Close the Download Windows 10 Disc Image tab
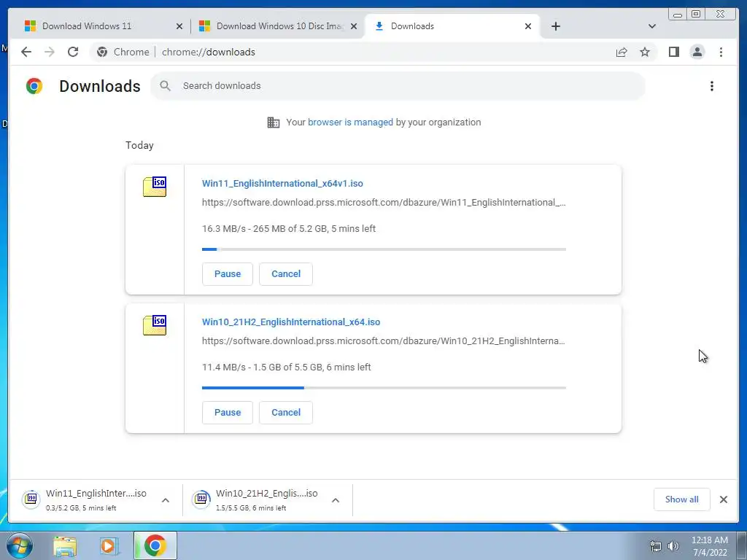This screenshot has width=747, height=560. 354,26
